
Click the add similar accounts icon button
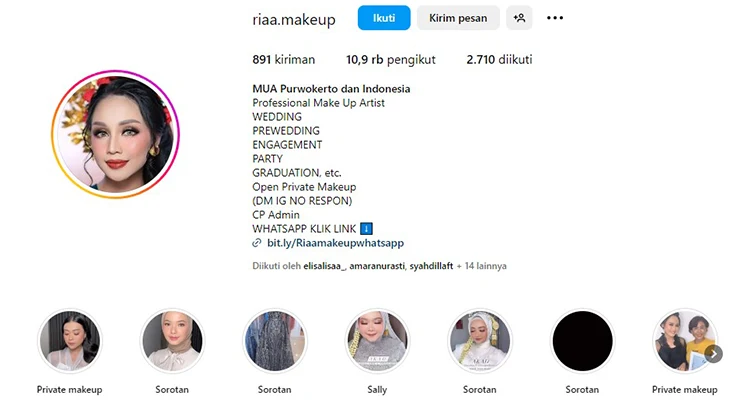[519, 18]
